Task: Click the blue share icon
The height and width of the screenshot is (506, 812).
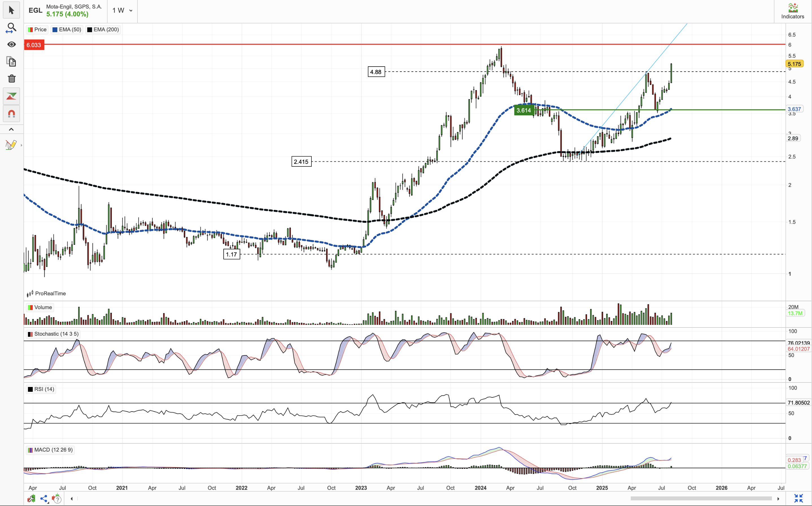Action: click(44, 499)
